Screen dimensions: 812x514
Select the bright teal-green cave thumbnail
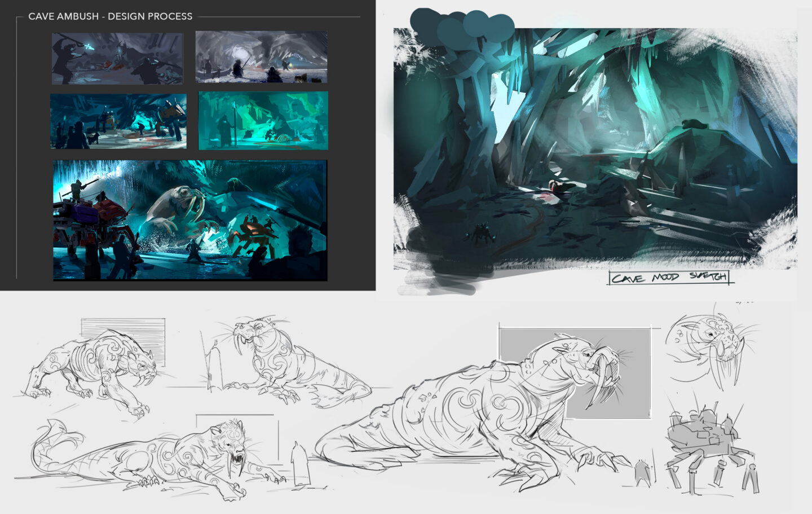(263, 121)
